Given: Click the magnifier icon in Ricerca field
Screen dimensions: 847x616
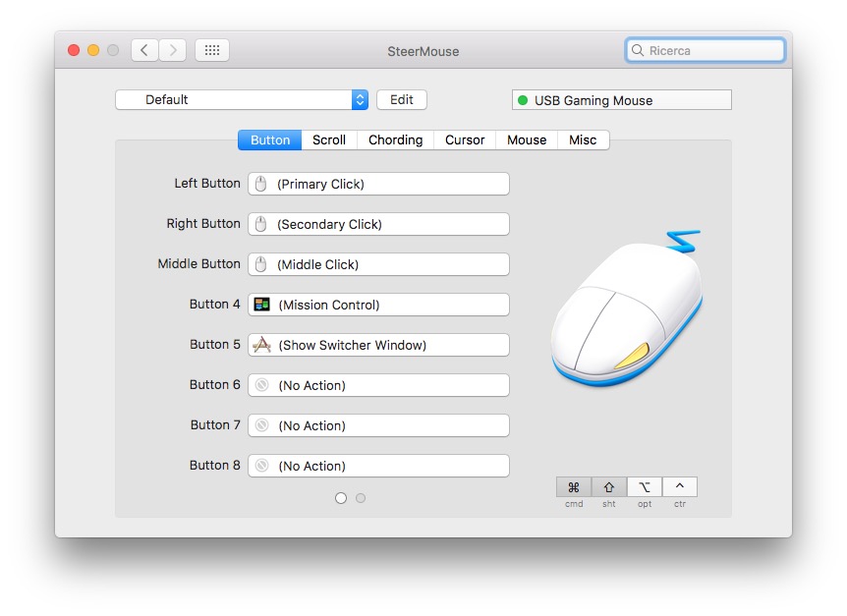Looking at the screenshot, I should [638, 50].
